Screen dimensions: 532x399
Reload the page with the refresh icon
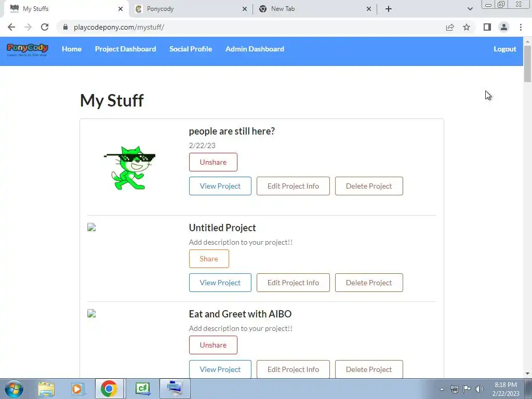(x=45, y=27)
